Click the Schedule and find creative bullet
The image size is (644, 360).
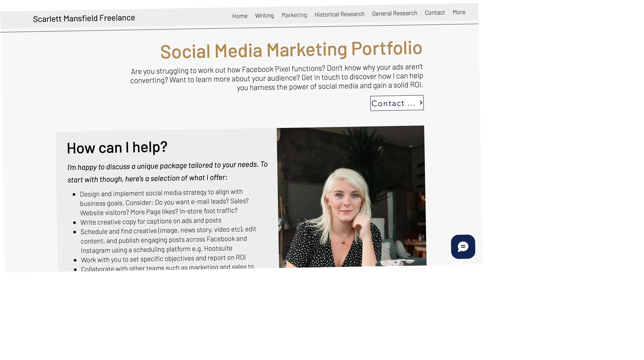coord(168,240)
